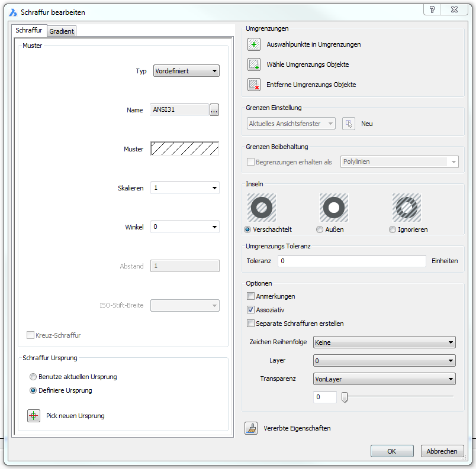The width and height of the screenshot is (476, 469).
Task: Click the Auswahlpunkte in Umgrenzungen icon
Action: point(254,44)
